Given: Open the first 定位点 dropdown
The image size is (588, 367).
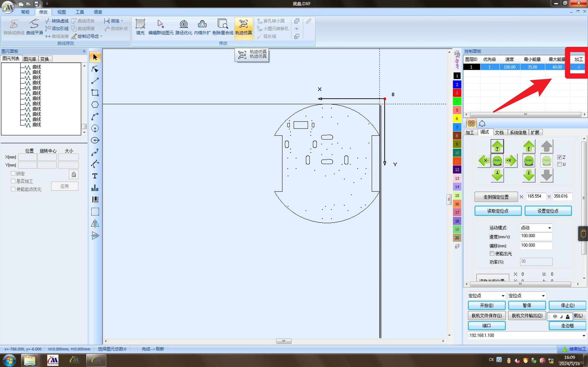Looking at the screenshot, I should (503, 296).
